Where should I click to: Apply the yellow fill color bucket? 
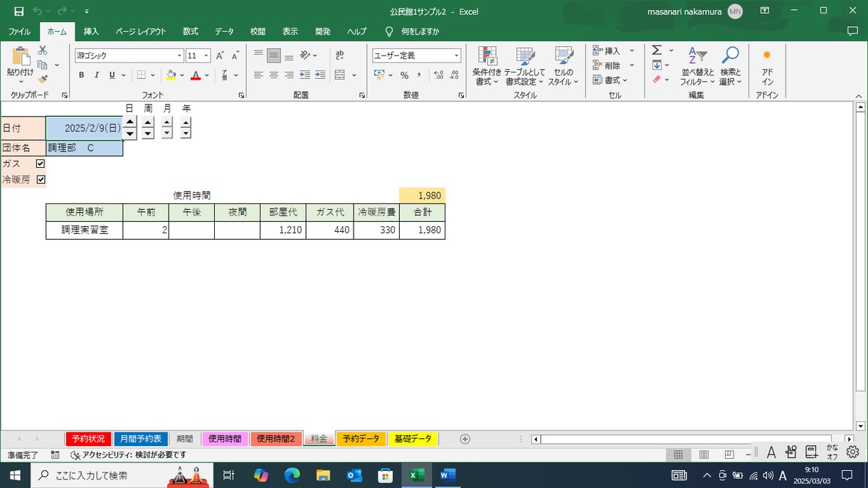pos(171,75)
